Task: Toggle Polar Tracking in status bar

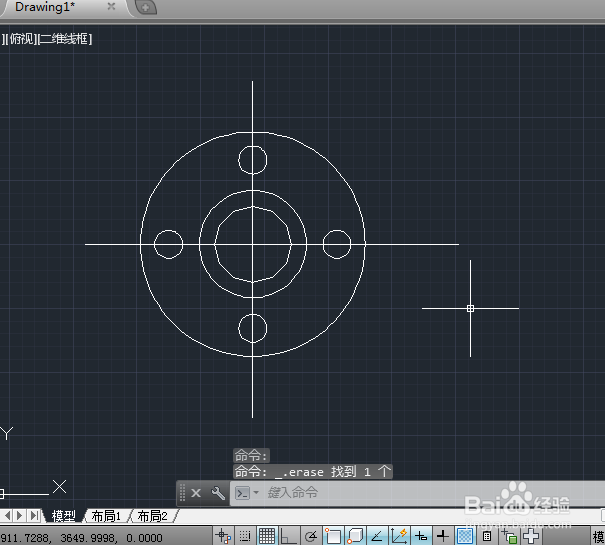Action: pos(311,536)
